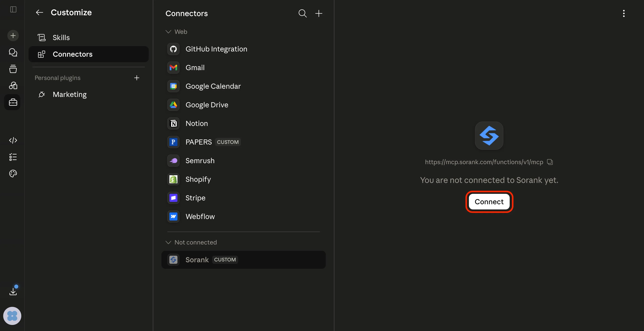Click the mcp.sorank.com URL text
Image resolution: width=644 pixels, height=331 pixels.
(x=484, y=162)
